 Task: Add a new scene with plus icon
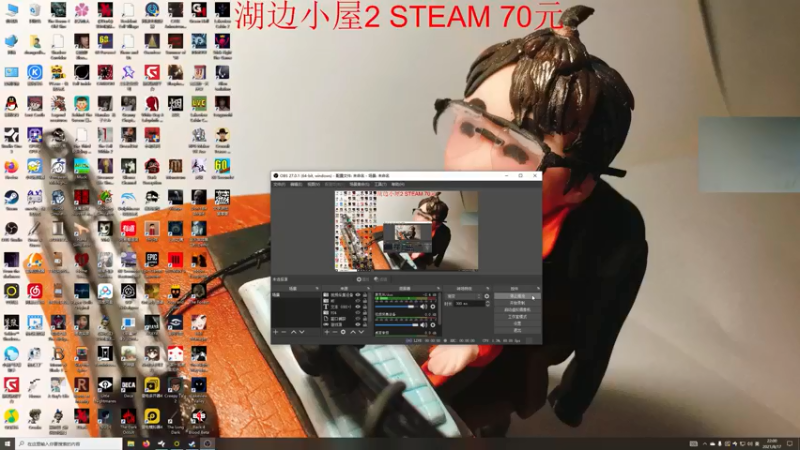pyautogui.click(x=276, y=332)
